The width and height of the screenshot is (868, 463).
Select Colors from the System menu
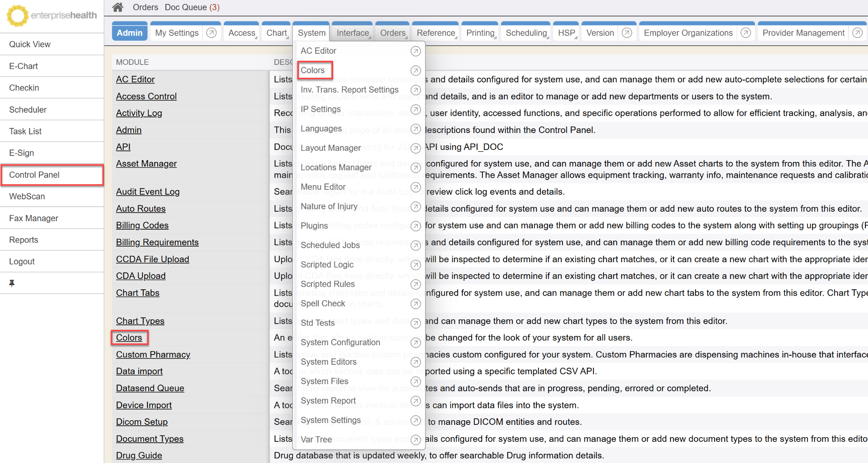(313, 70)
